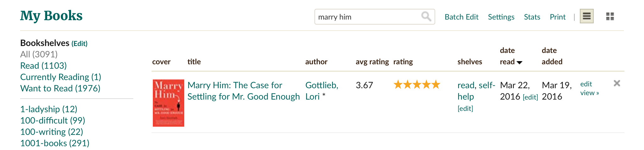This screenshot has width=644, height=150.
Task: Click the search my books field
Action: click(368, 17)
